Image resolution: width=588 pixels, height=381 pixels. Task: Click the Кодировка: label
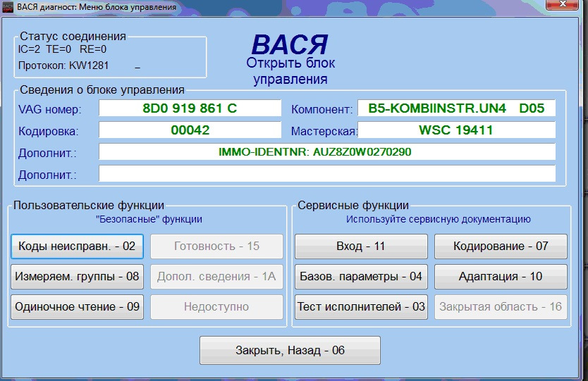49,132
